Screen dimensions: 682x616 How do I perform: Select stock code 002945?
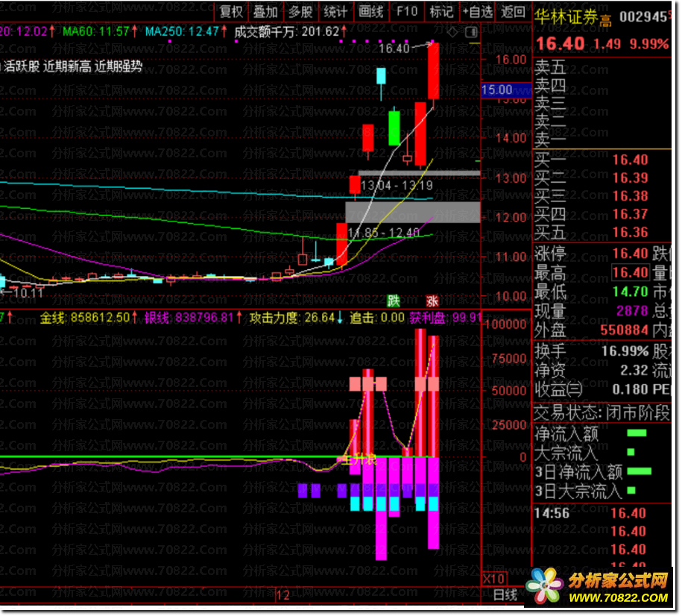point(644,17)
